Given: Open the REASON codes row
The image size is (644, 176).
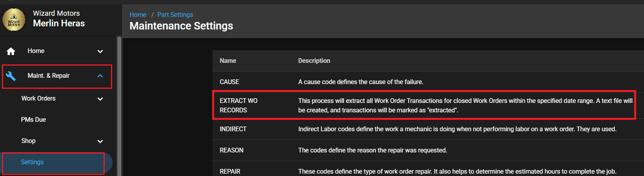Looking at the screenshot, I should (231, 150).
